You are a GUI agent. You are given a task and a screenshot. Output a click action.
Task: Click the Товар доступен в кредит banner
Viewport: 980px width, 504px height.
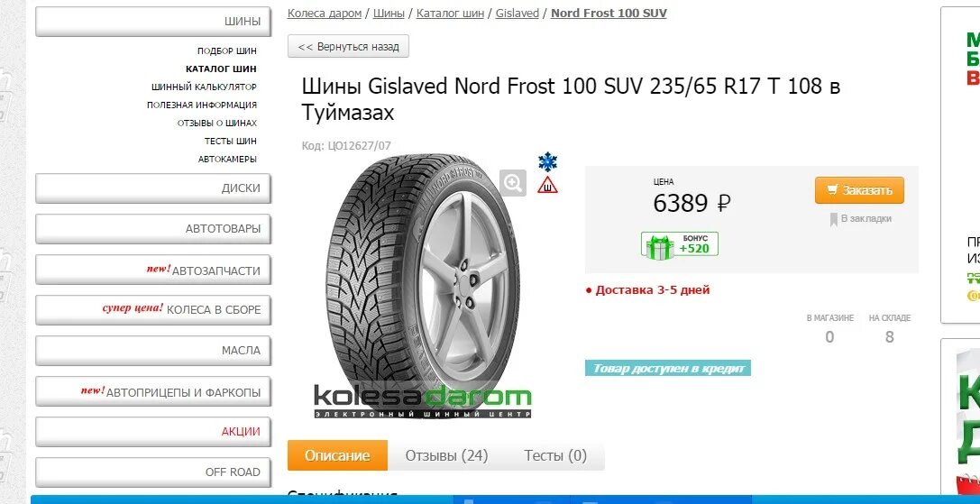click(x=667, y=368)
